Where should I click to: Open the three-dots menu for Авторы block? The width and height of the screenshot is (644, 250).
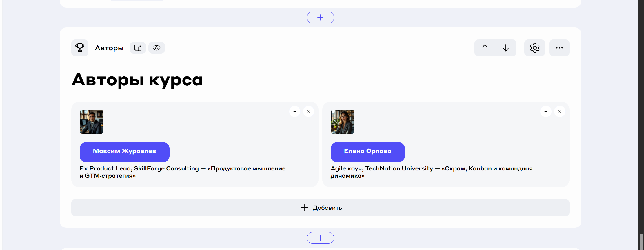click(559, 48)
